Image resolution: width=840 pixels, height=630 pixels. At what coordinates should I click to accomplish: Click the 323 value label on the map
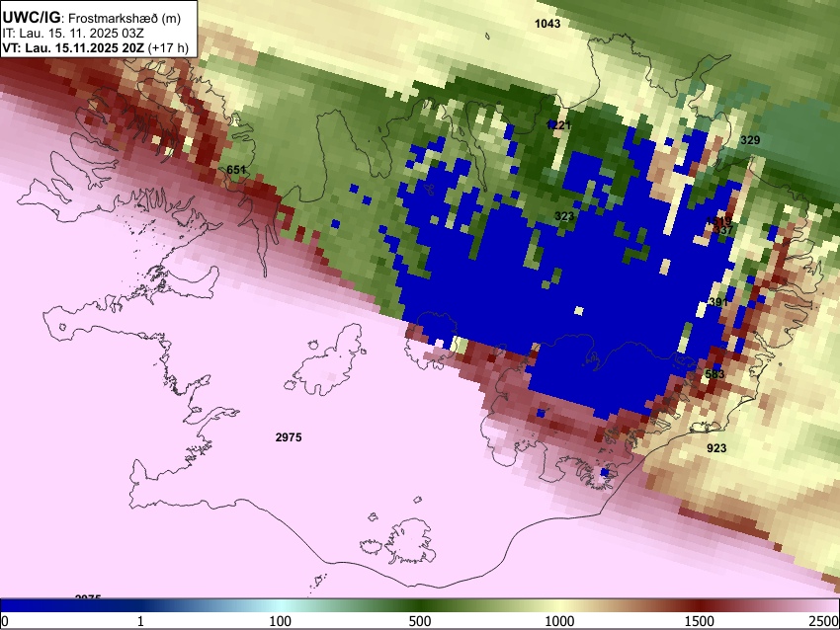pyautogui.click(x=564, y=216)
